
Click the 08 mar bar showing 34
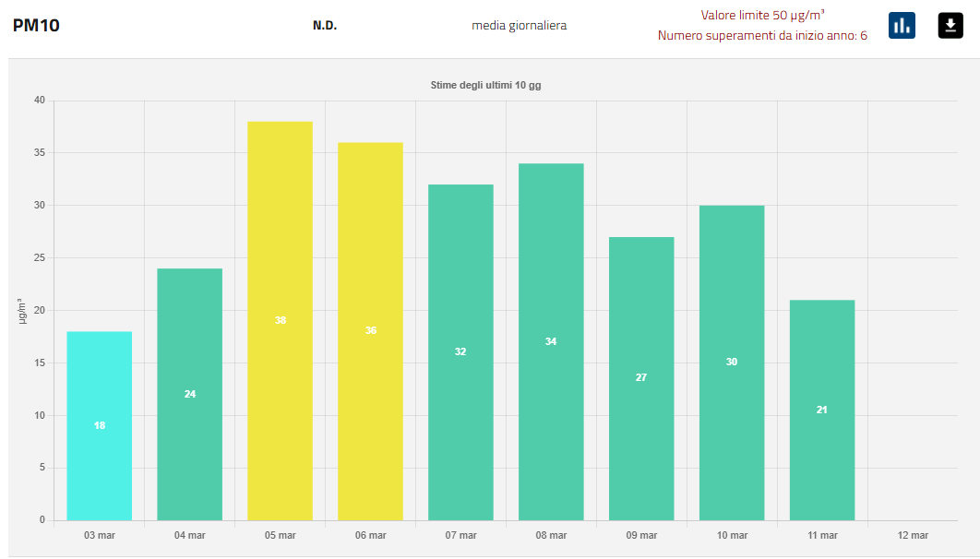tap(551, 341)
